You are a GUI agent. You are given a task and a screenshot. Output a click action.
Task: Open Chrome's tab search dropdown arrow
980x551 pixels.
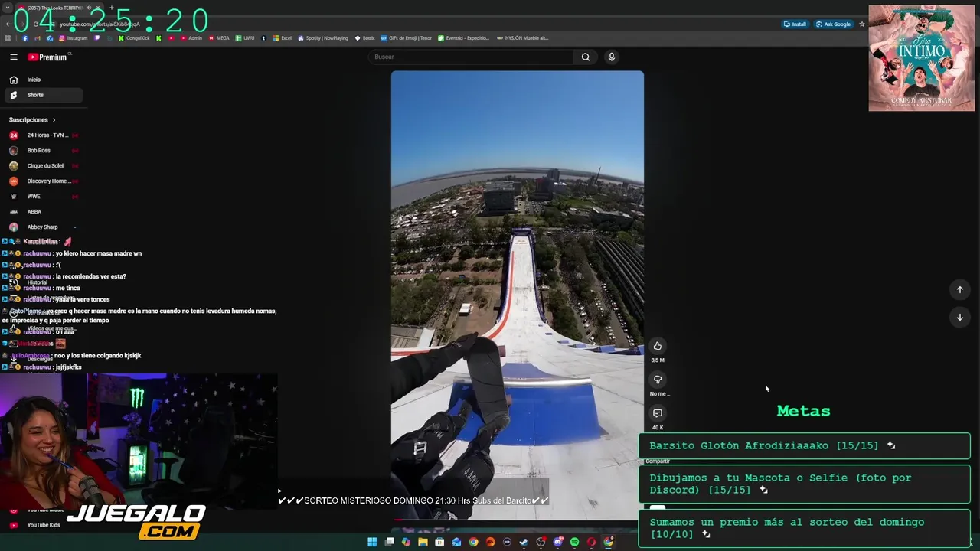click(8, 8)
